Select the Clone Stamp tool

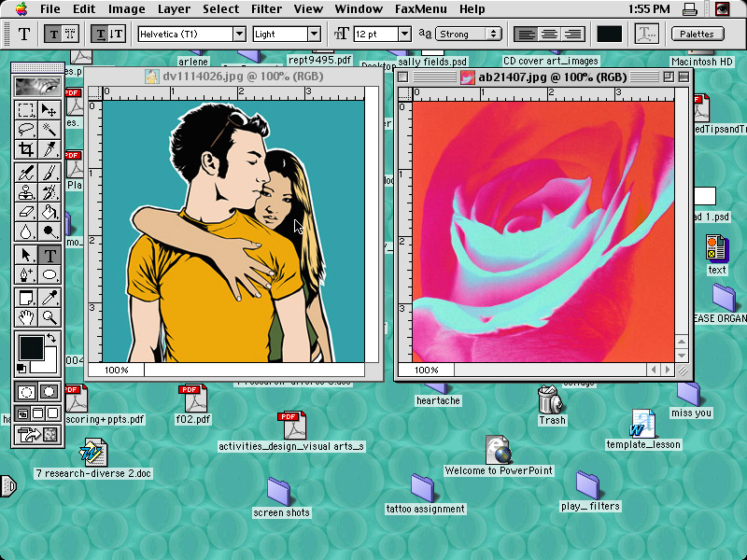pos(26,192)
